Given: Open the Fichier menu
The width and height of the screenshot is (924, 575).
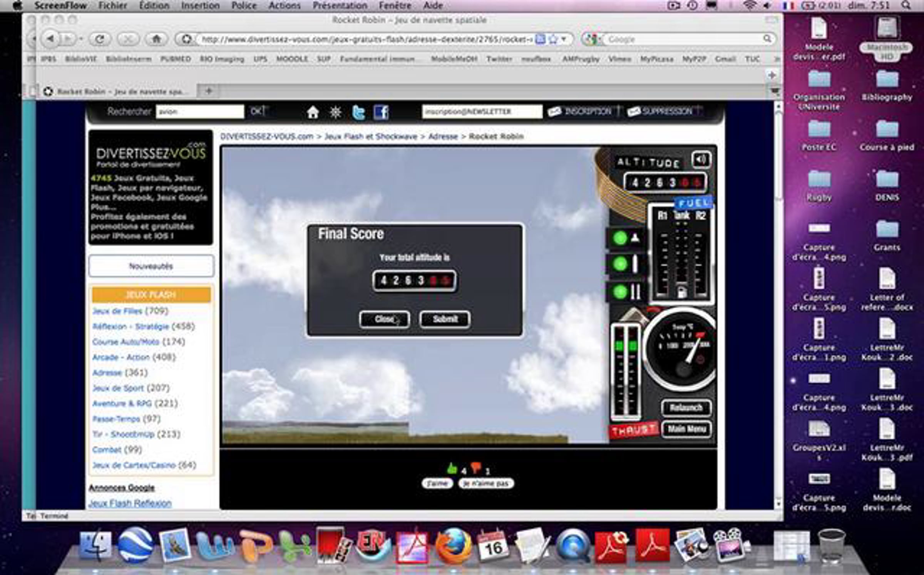Looking at the screenshot, I should click(113, 5).
